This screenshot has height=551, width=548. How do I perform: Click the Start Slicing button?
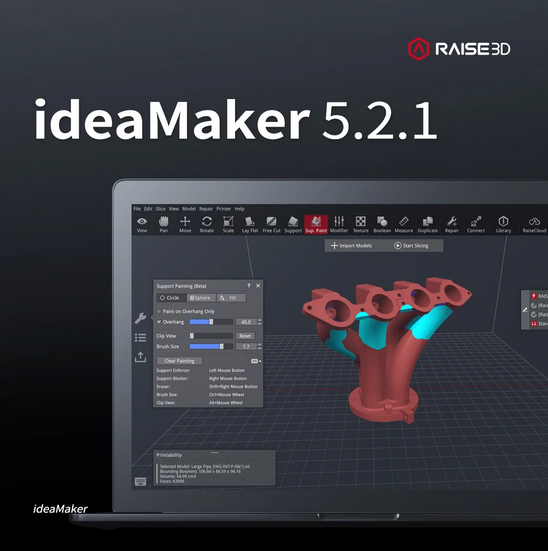click(x=411, y=246)
